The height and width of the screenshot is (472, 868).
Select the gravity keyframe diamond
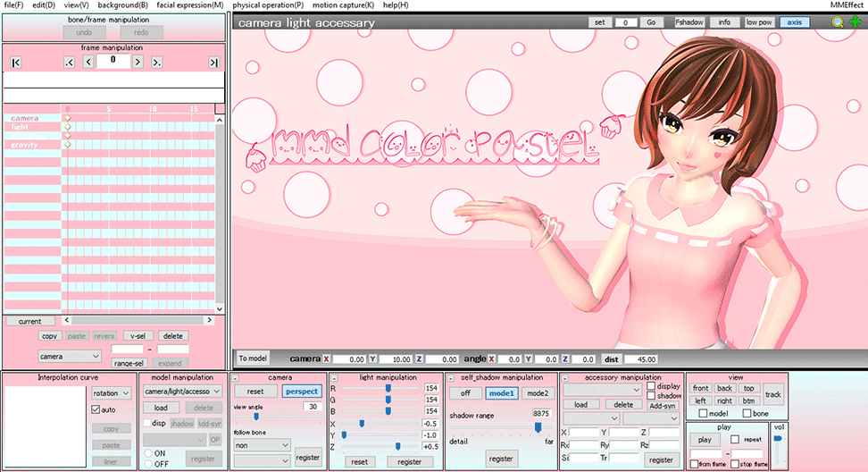68,145
